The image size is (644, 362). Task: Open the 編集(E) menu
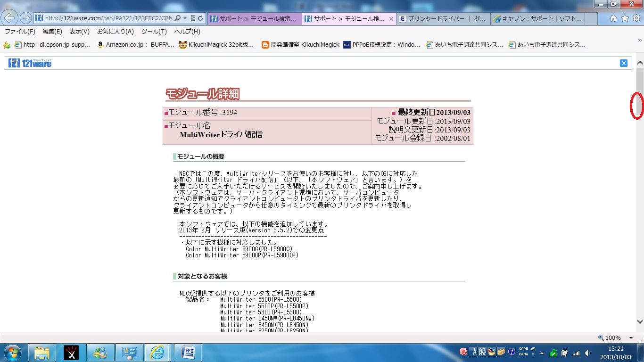click(52, 32)
